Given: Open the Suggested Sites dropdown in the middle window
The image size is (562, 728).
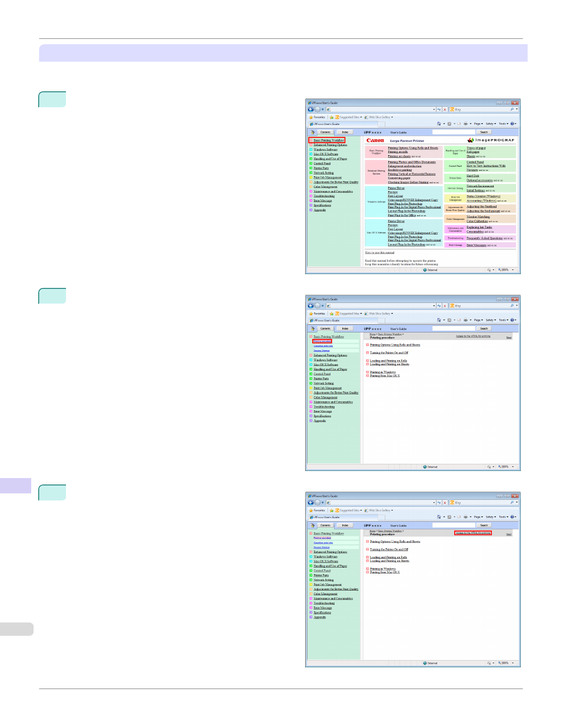Looking at the screenshot, I should [x=349, y=314].
